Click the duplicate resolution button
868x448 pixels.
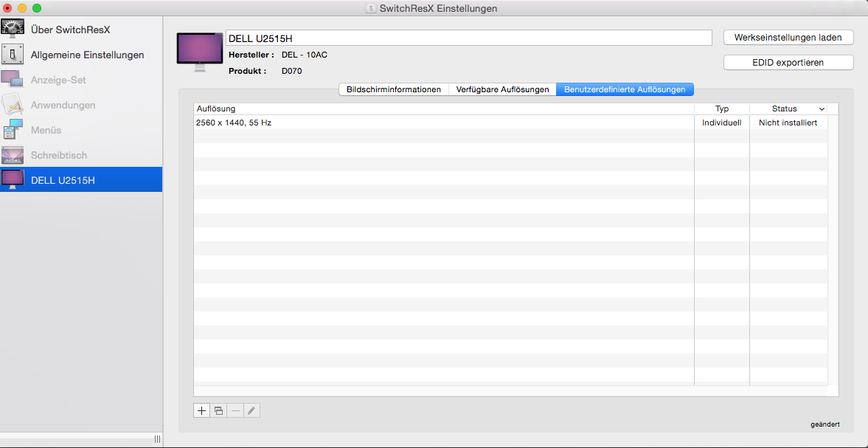(x=219, y=410)
